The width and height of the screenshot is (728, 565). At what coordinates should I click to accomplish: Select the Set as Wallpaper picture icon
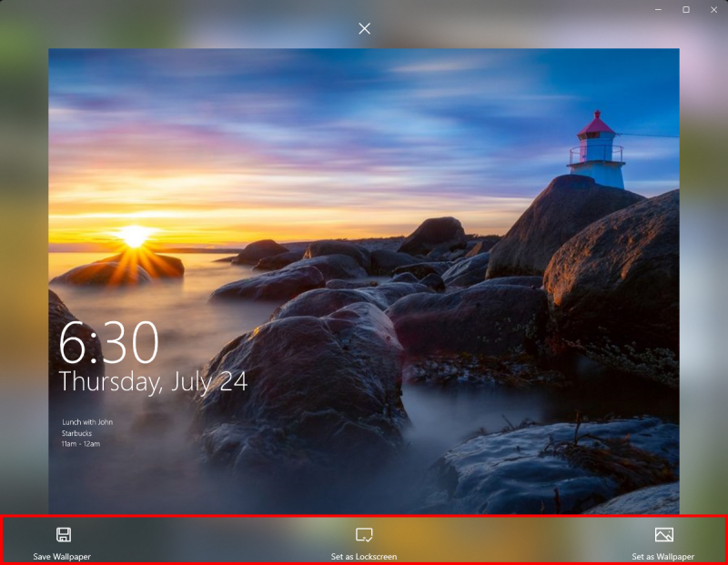[x=665, y=536]
